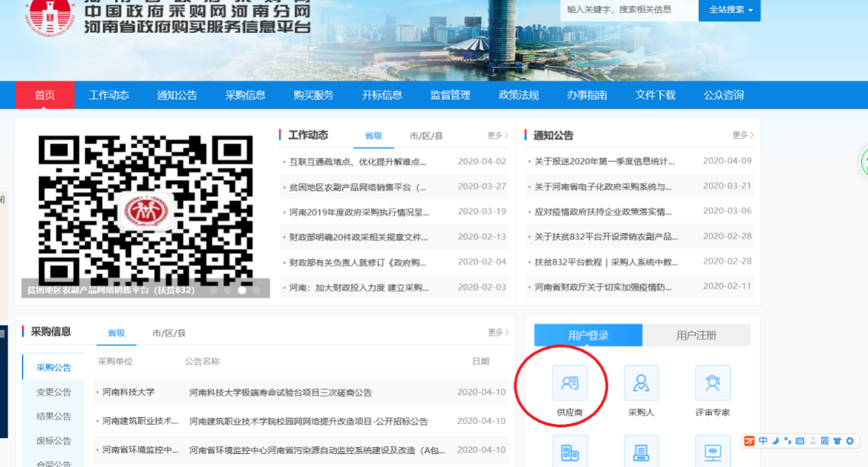Open 通知公告 in navigation bar
Screen dimensions: 868x467
[x=177, y=95]
